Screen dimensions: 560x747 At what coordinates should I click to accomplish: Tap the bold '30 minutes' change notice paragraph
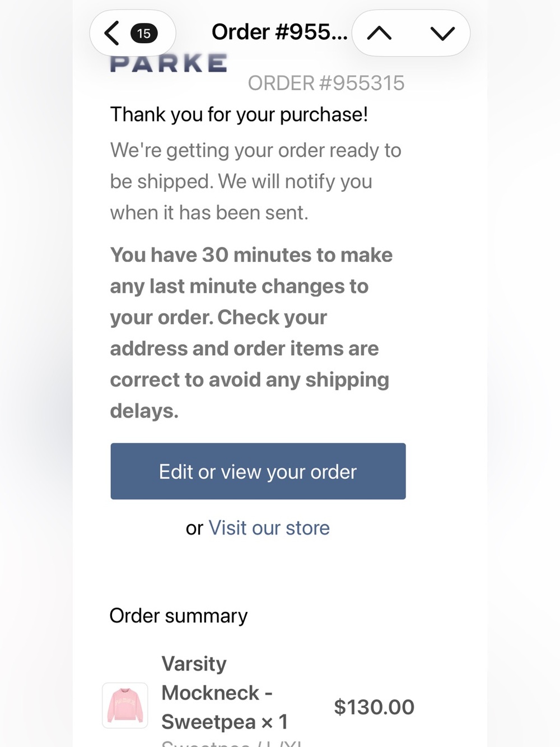[251, 333]
